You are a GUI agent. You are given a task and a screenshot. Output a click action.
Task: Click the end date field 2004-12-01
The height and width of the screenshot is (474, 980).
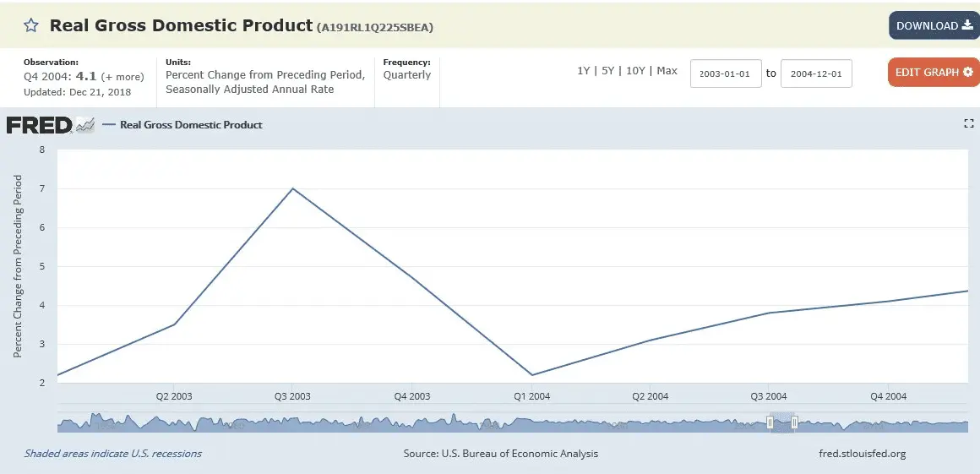pos(816,74)
